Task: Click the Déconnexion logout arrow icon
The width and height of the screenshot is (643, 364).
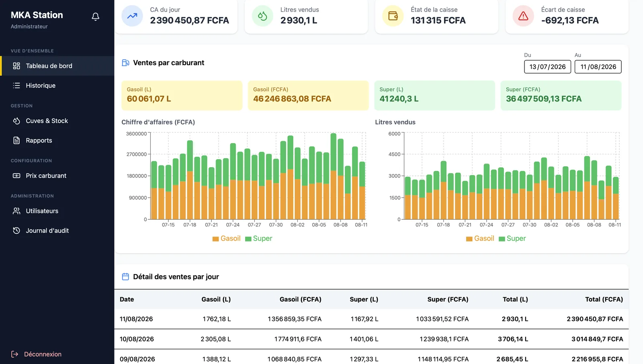Action: click(15, 354)
